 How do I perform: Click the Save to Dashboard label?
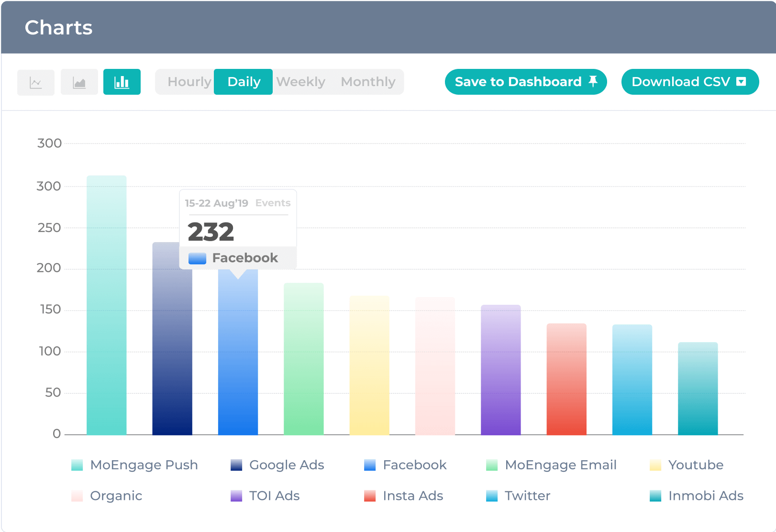click(x=518, y=82)
